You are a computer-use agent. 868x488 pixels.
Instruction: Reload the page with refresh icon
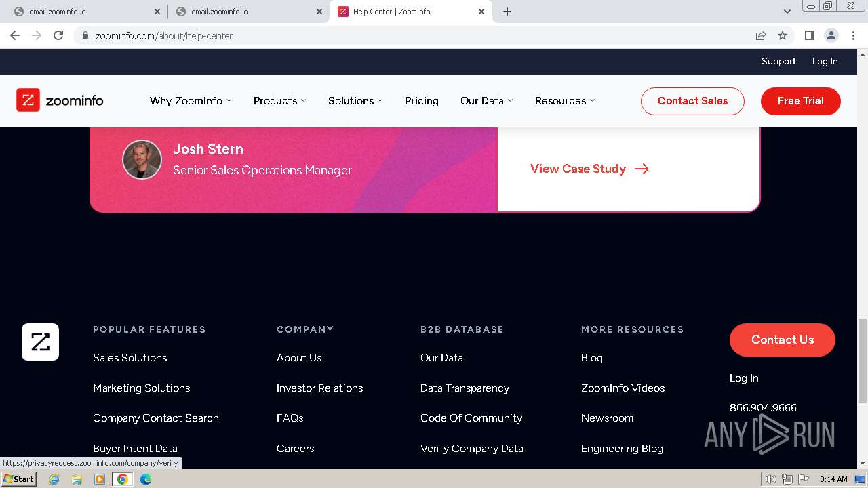pos(58,35)
